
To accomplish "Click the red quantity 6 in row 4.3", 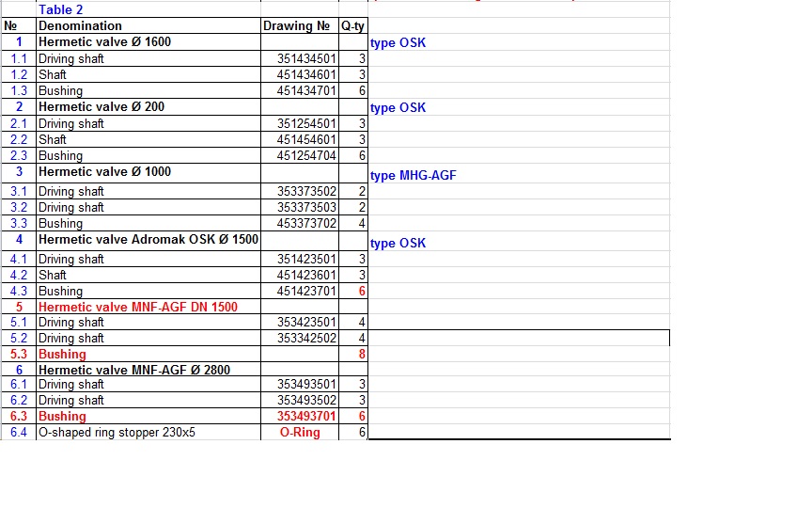I will 361,291.
